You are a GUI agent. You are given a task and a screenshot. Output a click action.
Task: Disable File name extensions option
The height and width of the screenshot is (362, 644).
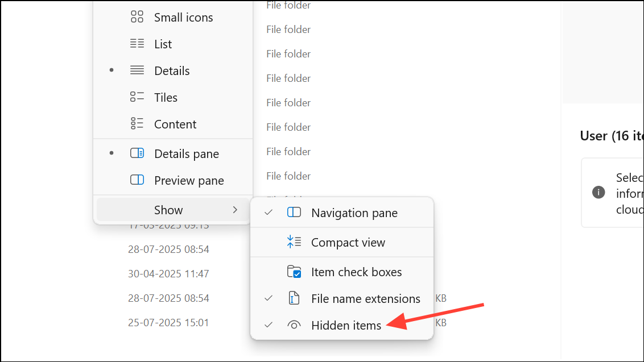click(342, 298)
